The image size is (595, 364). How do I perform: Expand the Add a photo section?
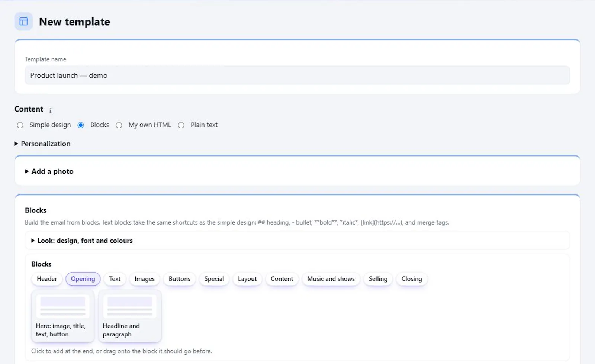tap(49, 171)
